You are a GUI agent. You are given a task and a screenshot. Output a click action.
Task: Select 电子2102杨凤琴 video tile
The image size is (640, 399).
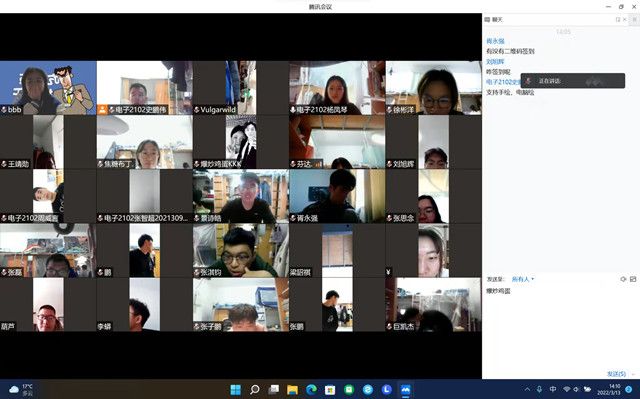pyautogui.click(x=337, y=88)
